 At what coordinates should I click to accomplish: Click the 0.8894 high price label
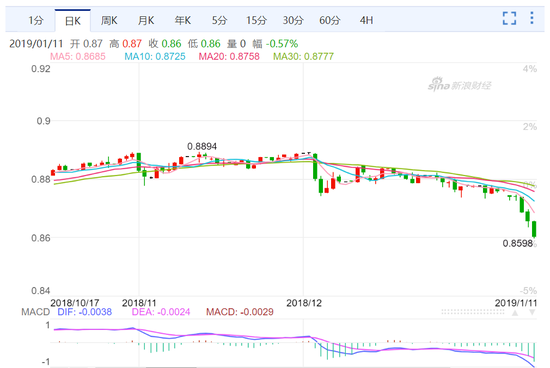[x=202, y=146]
